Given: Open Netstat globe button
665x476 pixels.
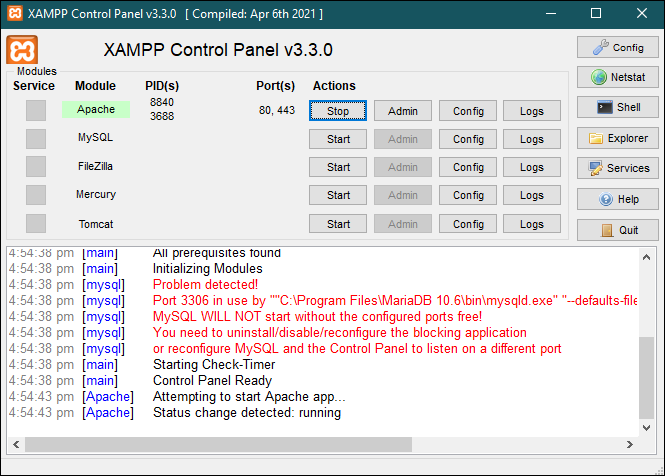Looking at the screenshot, I should pos(616,77).
